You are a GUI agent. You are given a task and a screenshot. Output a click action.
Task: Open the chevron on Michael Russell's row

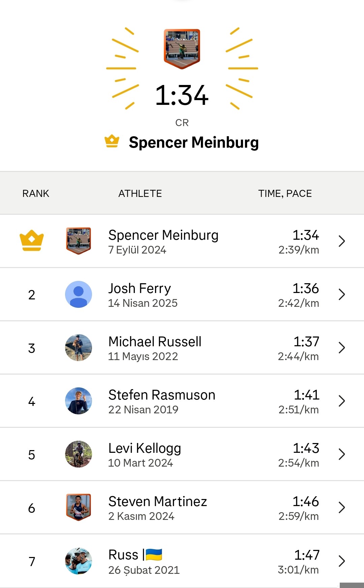pyautogui.click(x=342, y=348)
